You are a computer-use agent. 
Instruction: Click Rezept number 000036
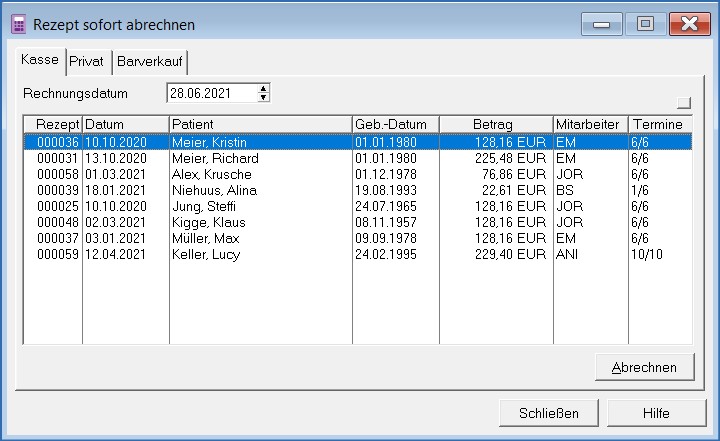(57, 142)
